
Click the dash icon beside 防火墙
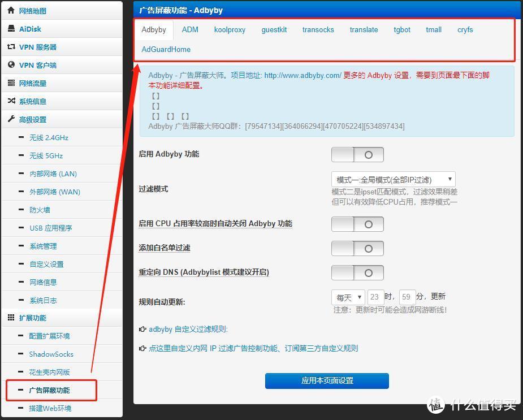tap(21, 210)
